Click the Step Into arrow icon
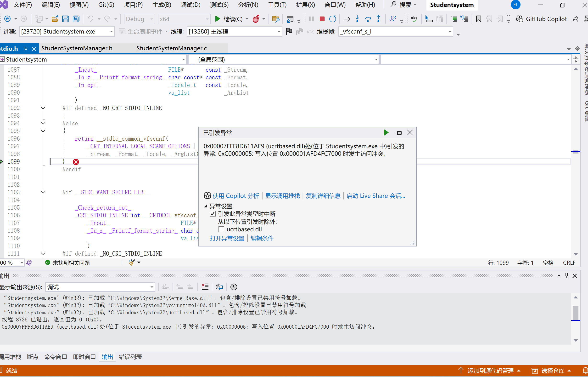 tap(357, 19)
